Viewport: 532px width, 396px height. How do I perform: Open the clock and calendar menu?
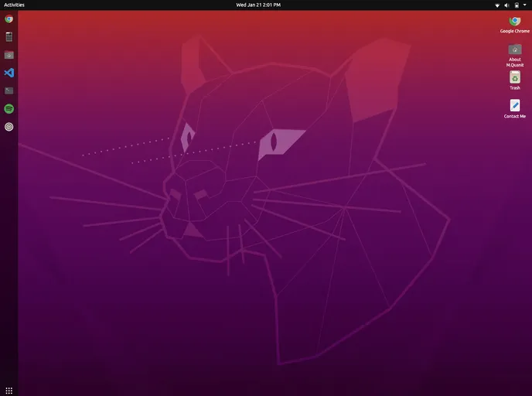click(257, 5)
